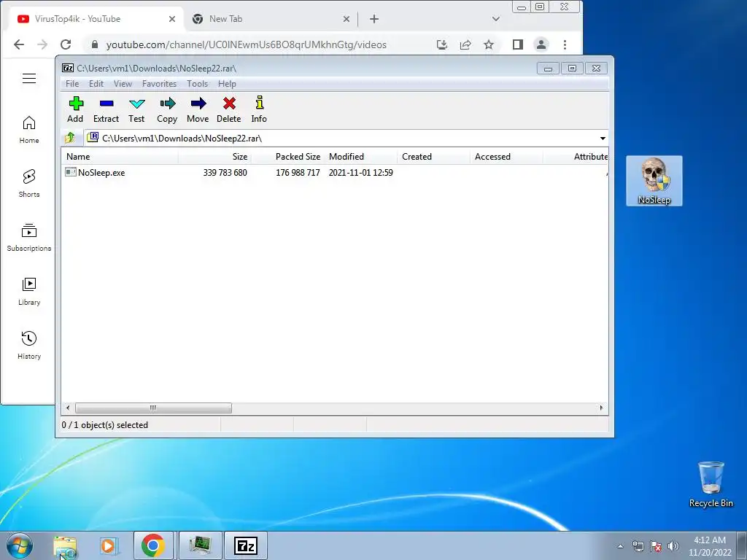Show hidden system tray icons

tap(620, 546)
